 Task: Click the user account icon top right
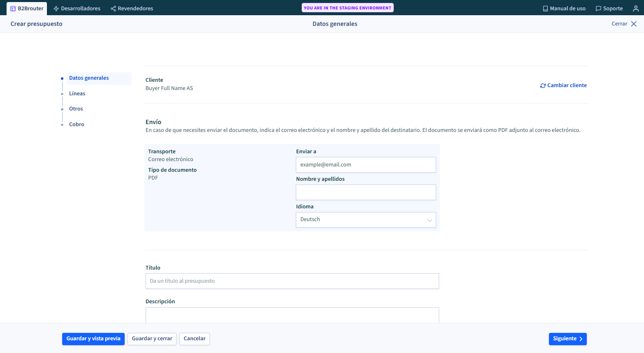click(636, 8)
